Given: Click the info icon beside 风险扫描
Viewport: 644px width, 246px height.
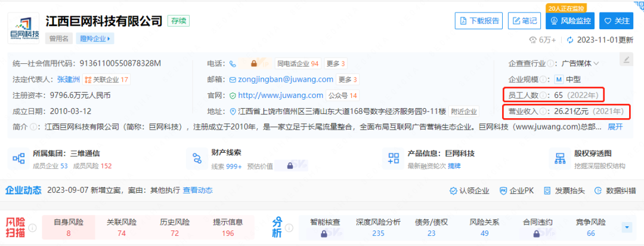Looking at the screenshot, I should pyautogui.click(x=33, y=227).
